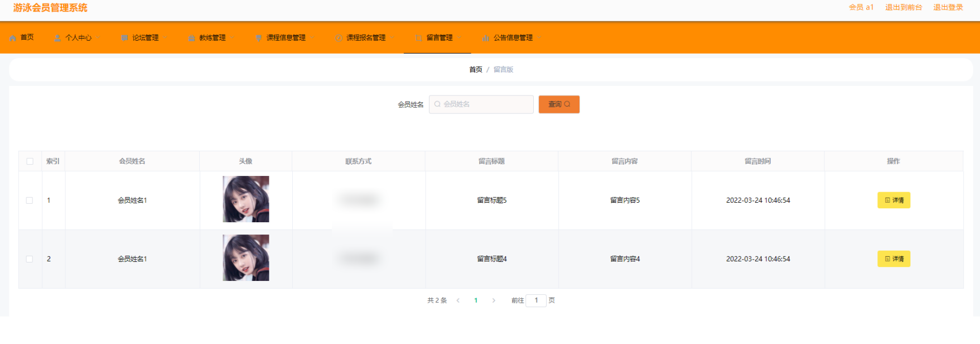Select page 1 in the pagination
This screenshot has width=980, height=344.
(476, 300)
